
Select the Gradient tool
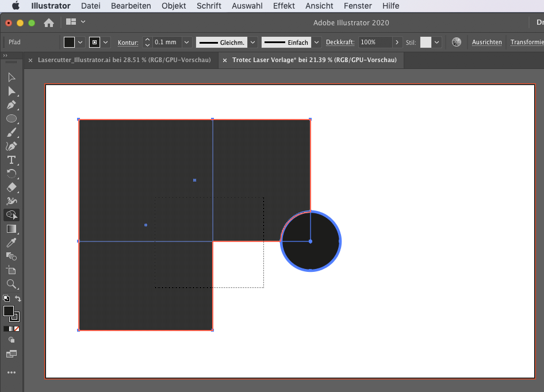click(12, 229)
